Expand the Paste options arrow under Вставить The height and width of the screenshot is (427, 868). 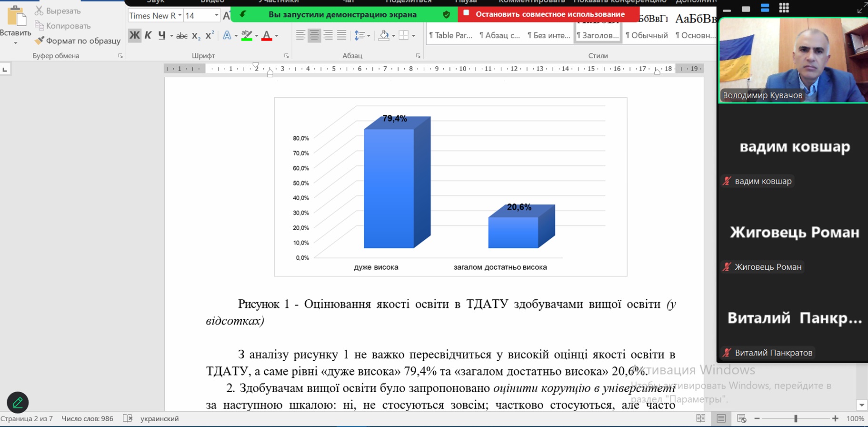15,43
